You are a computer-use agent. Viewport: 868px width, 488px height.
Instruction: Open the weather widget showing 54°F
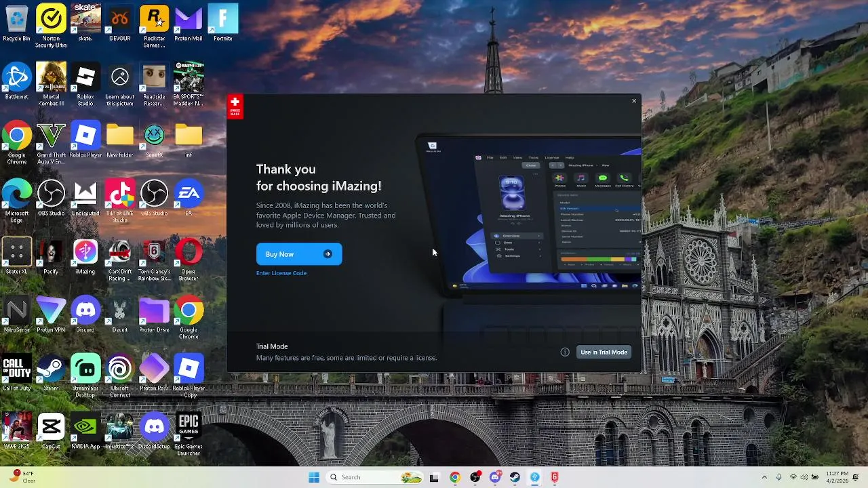point(22,477)
